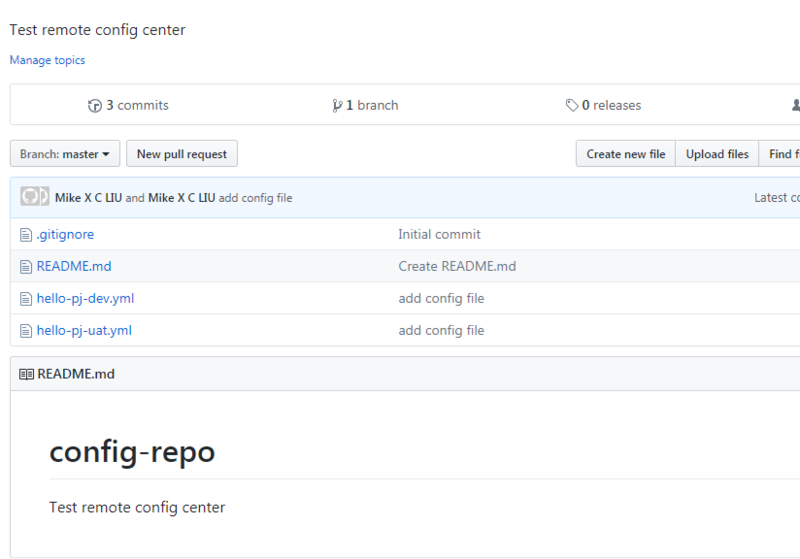Click the 'Create README.md' commit message

pos(457,266)
